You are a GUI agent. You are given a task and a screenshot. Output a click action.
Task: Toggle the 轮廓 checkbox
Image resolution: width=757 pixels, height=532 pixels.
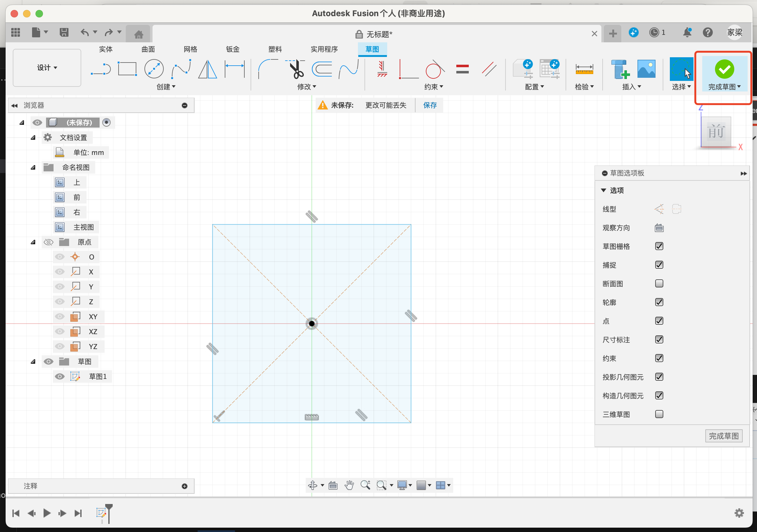click(x=659, y=302)
